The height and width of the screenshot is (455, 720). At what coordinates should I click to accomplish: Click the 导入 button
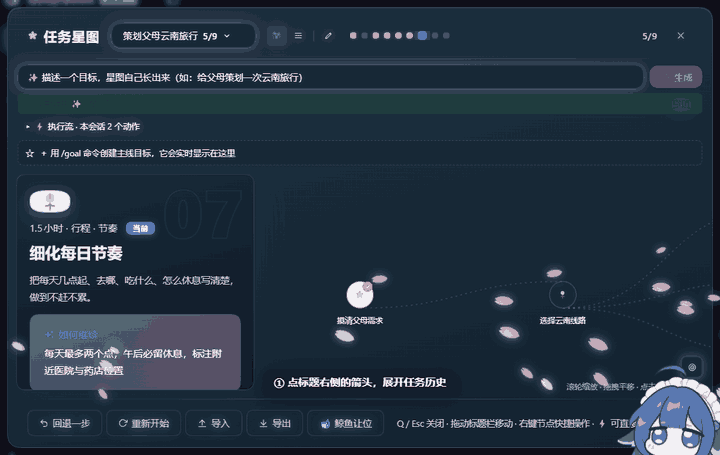tap(214, 423)
